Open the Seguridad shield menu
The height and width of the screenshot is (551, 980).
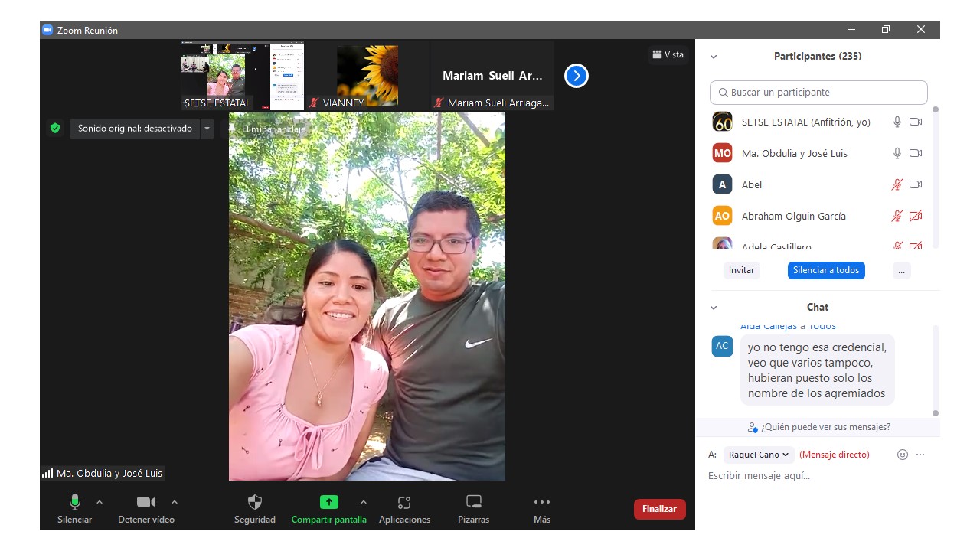[255, 509]
